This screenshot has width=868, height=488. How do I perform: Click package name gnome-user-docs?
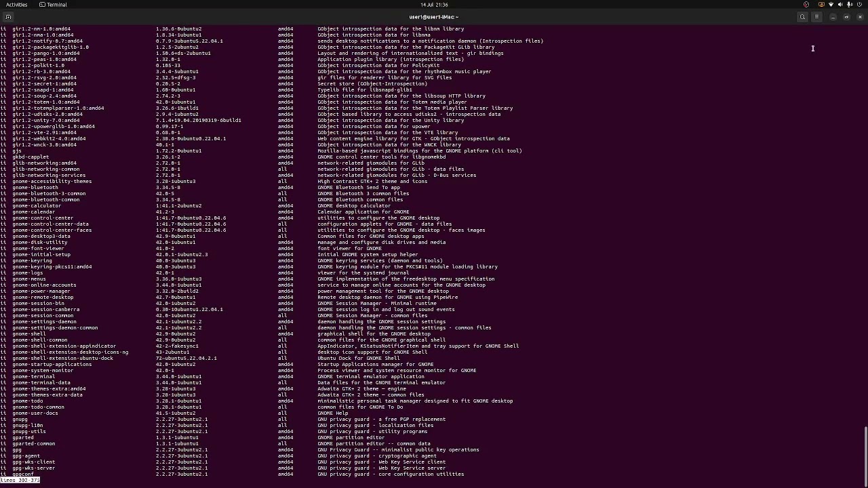pyautogui.click(x=35, y=413)
